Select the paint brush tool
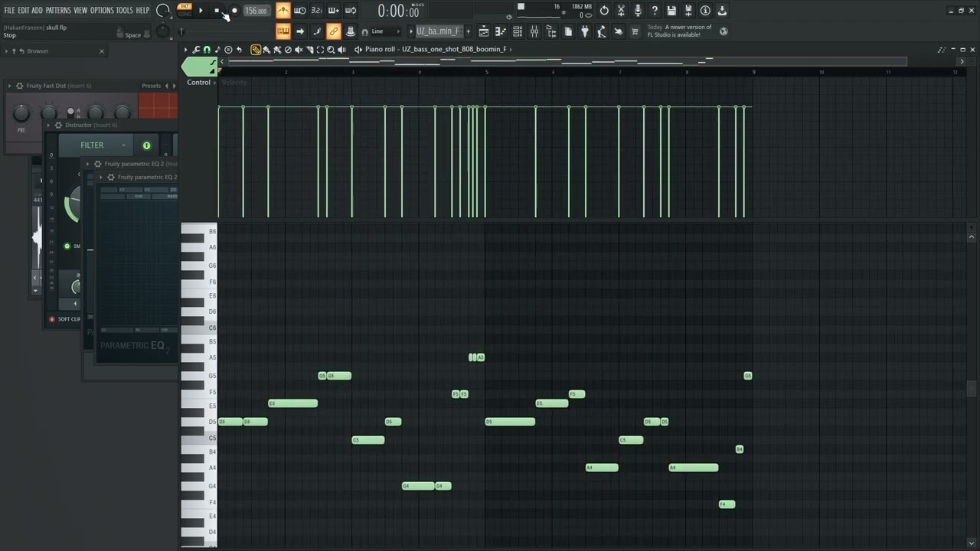Image resolution: width=980 pixels, height=551 pixels. tap(266, 50)
